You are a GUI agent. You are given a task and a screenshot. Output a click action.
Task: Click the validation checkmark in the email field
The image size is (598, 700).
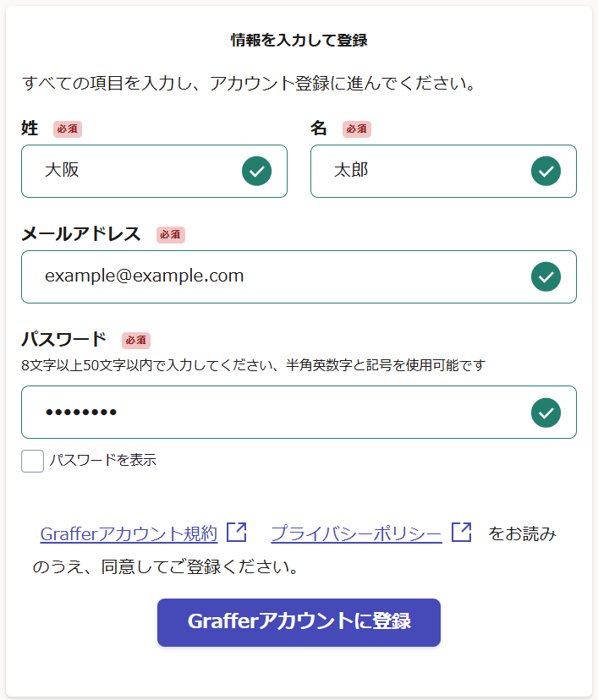[x=546, y=276]
